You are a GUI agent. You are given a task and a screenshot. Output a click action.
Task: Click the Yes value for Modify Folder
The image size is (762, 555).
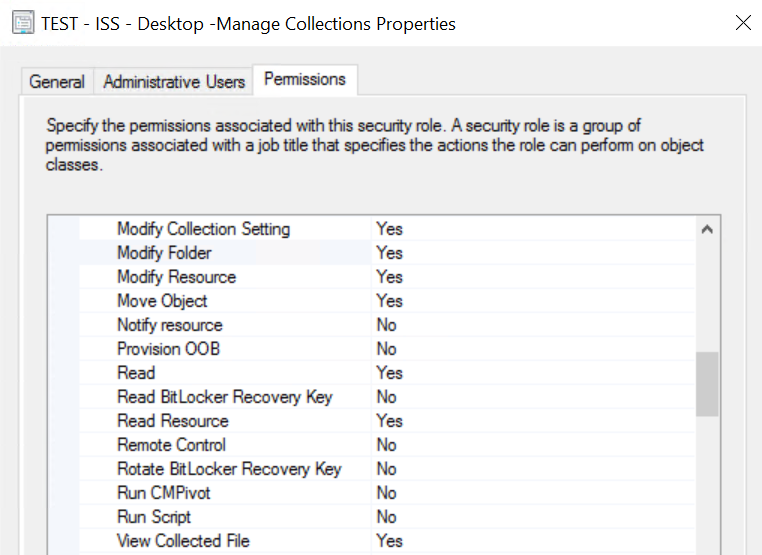tap(390, 253)
